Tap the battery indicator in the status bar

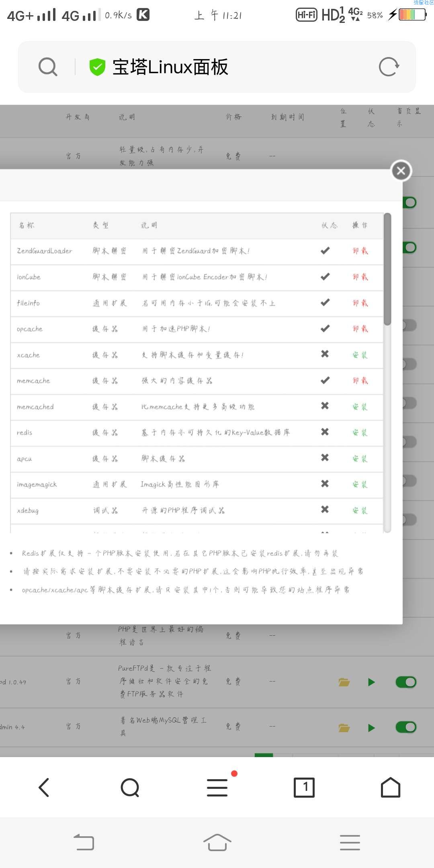pyautogui.click(x=412, y=15)
